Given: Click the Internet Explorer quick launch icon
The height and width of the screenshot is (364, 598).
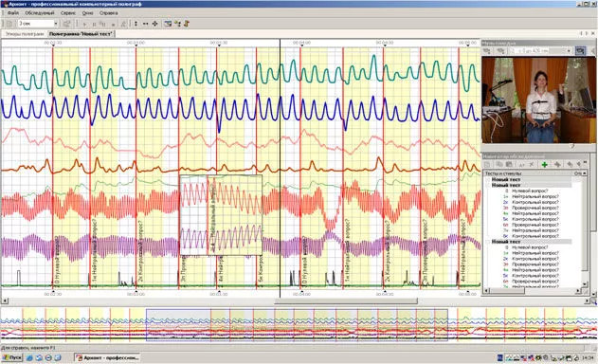Looking at the screenshot, I should [30, 358].
